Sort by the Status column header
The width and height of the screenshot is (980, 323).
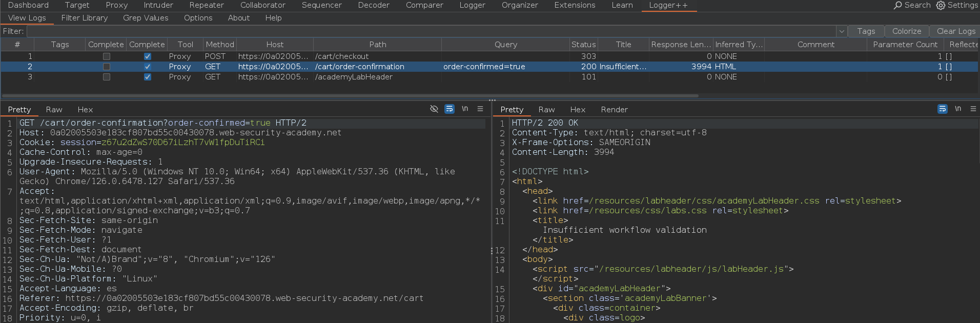[x=584, y=45]
